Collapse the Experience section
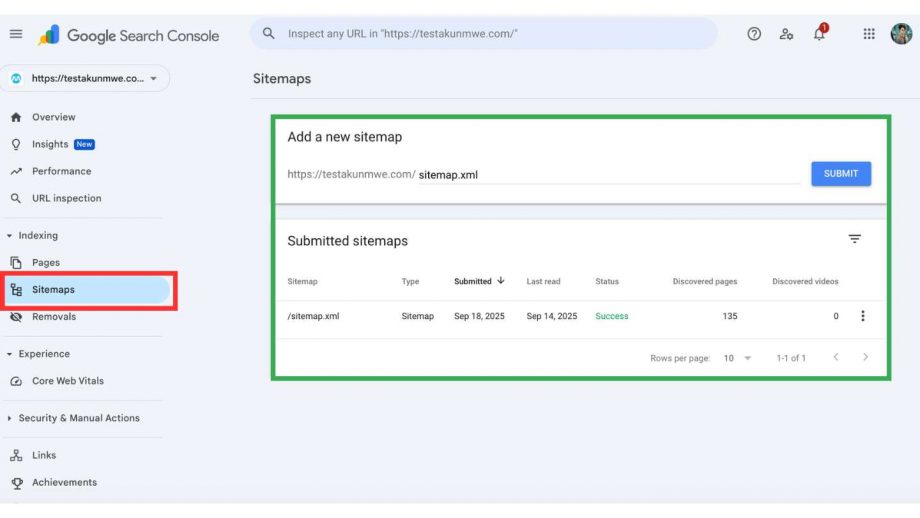The width and height of the screenshot is (920, 518). pos(9,354)
